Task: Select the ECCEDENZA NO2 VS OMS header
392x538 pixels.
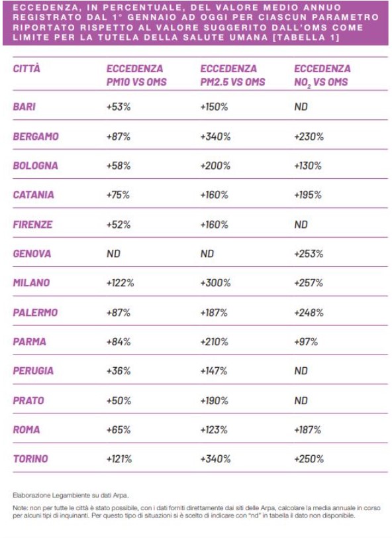Action: click(x=322, y=76)
